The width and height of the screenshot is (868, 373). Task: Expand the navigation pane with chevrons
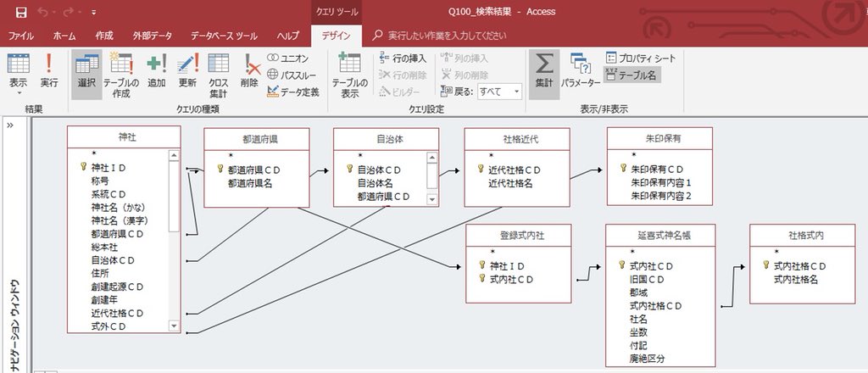(x=10, y=125)
